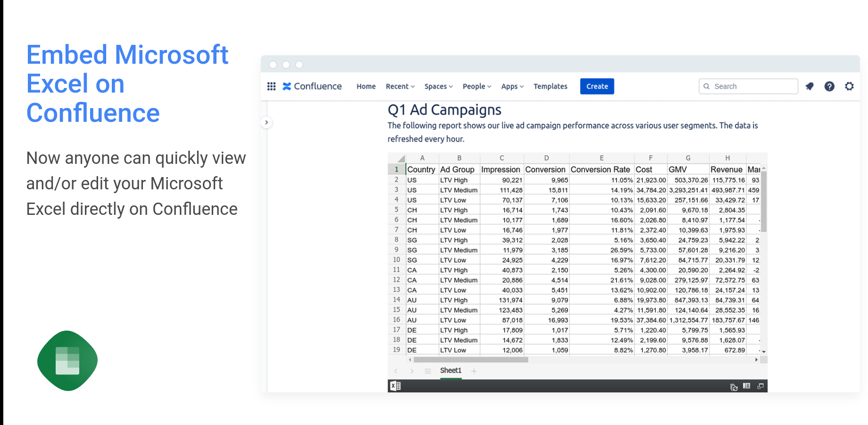Open the notifications icon

[x=810, y=86]
